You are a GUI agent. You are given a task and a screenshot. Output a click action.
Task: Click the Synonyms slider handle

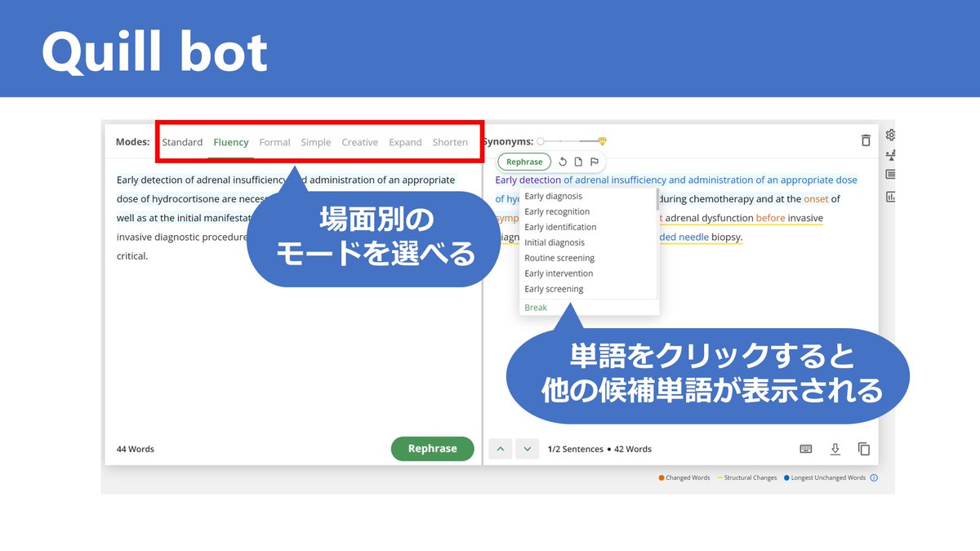coord(540,141)
